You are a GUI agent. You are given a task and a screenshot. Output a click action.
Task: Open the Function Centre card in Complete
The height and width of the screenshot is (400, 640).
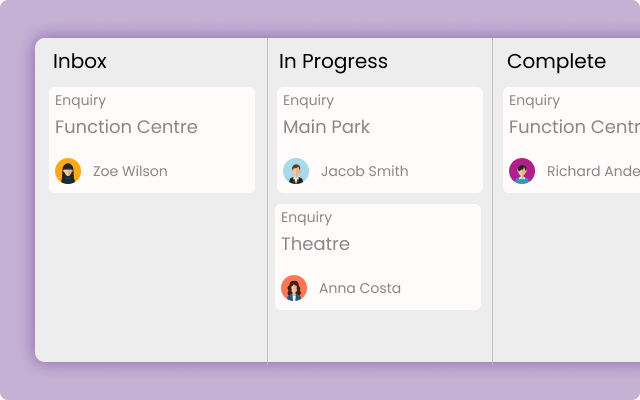[x=574, y=127]
